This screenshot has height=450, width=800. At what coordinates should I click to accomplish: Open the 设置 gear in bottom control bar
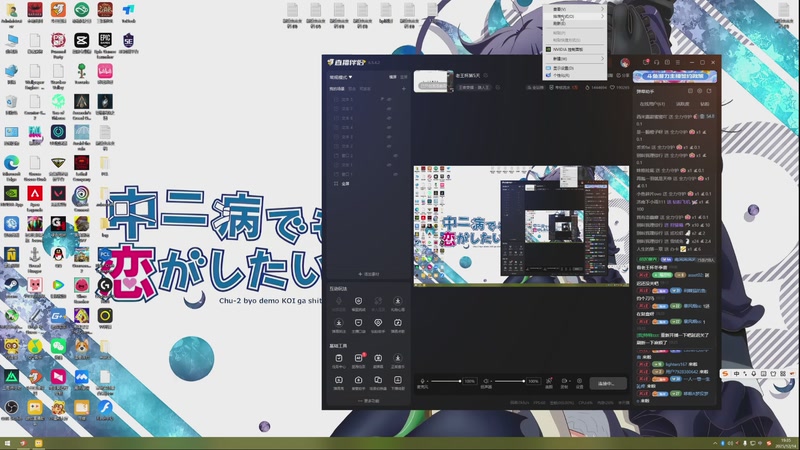(579, 381)
